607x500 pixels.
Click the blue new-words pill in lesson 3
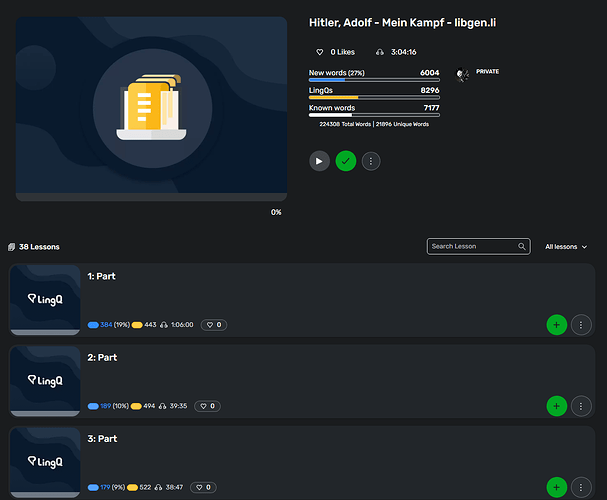coord(93,488)
